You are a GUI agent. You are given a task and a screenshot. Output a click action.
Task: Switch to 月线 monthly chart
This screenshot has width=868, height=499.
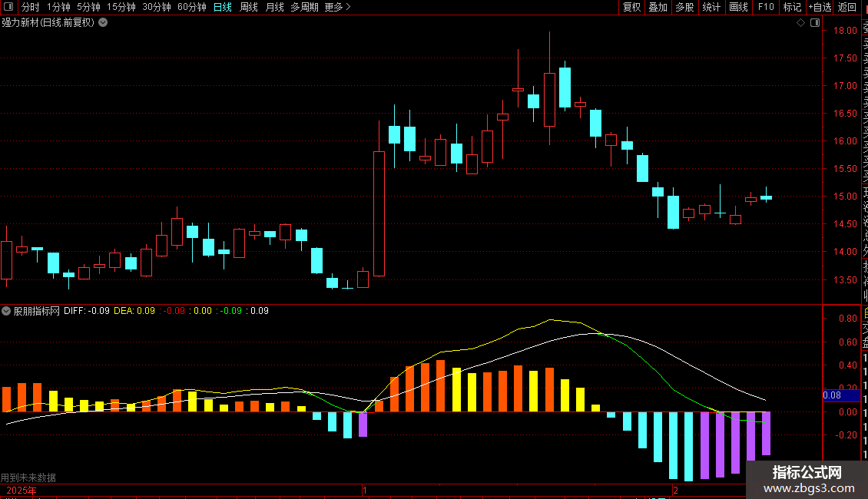point(274,7)
